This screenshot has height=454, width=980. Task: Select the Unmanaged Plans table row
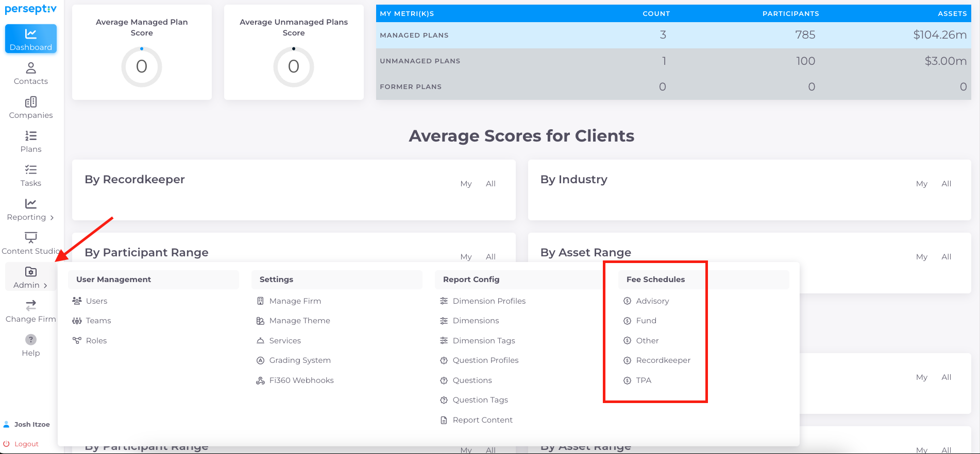pos(673,61)
